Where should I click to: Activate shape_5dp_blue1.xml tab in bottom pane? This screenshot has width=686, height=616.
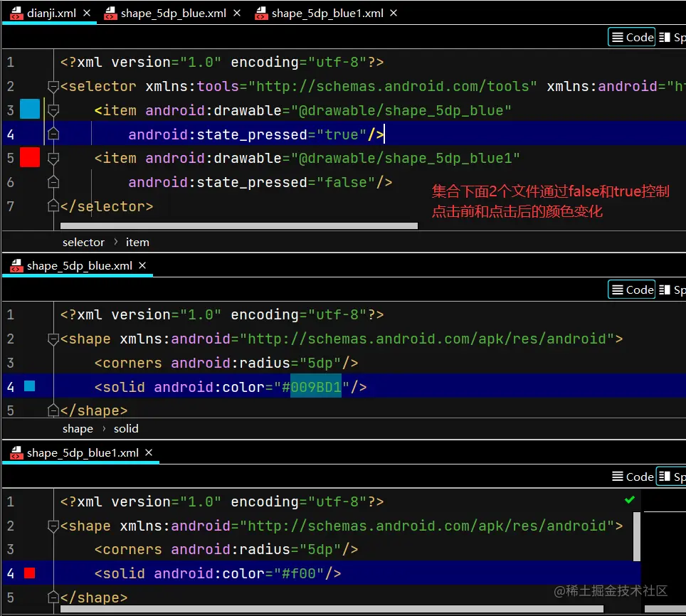tap(83, 453)
